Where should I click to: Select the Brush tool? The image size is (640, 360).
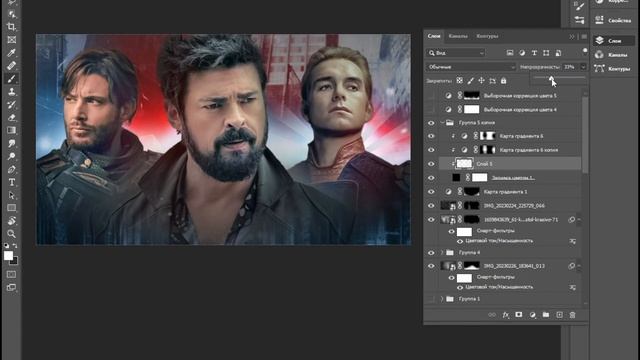tap(11, 79)
